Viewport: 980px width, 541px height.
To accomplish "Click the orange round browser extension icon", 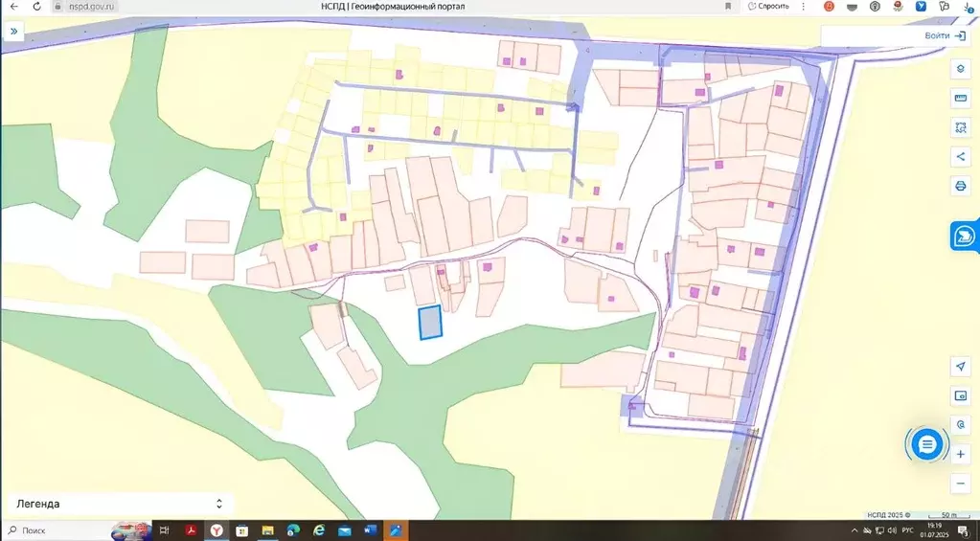I will click(829, 7).
